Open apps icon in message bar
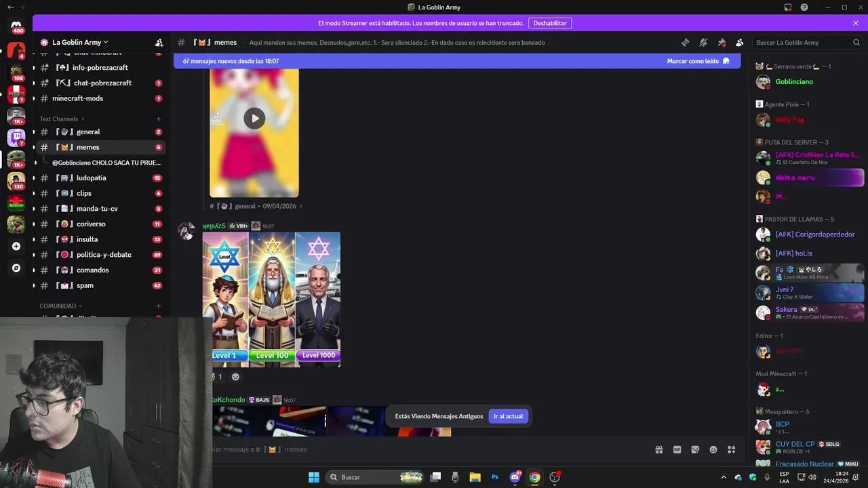Viewport: 868px width, 488px height. point(731,449)
